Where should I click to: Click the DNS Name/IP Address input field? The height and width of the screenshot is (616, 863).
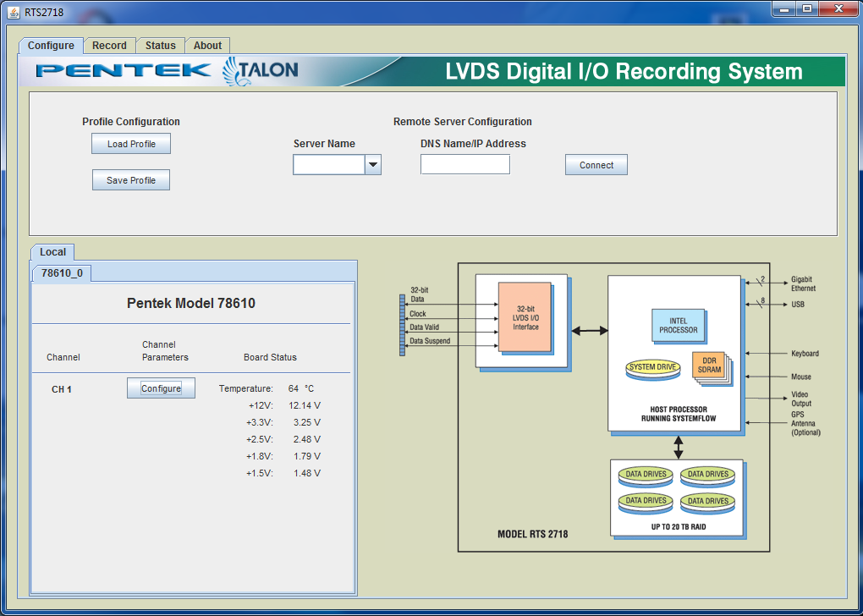tap(465, 164)
